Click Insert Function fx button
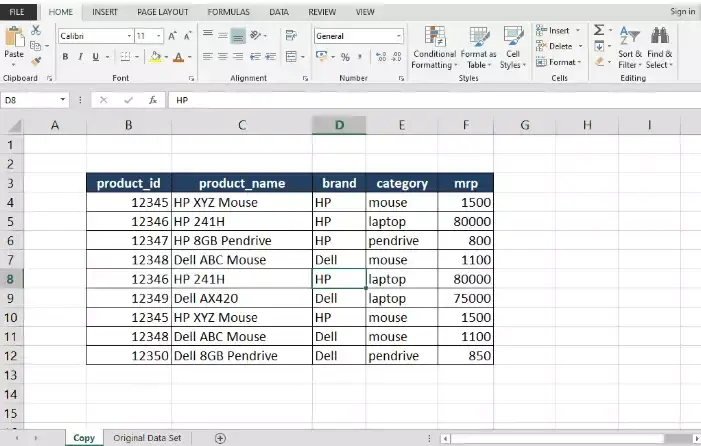Screen dimensions: 701x446 (153, 100)
